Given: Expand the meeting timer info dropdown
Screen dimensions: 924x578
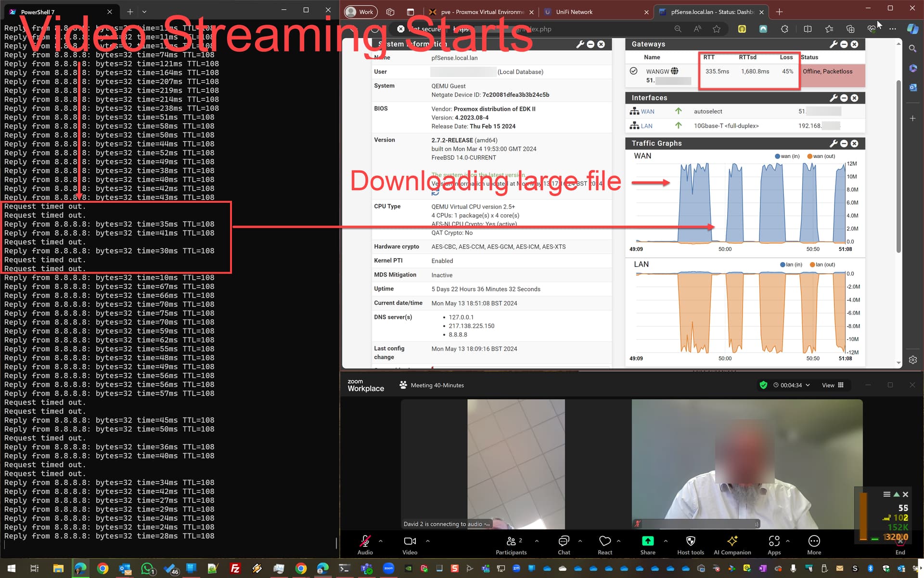Looking at the screenshot, I should tap(808, 385).
